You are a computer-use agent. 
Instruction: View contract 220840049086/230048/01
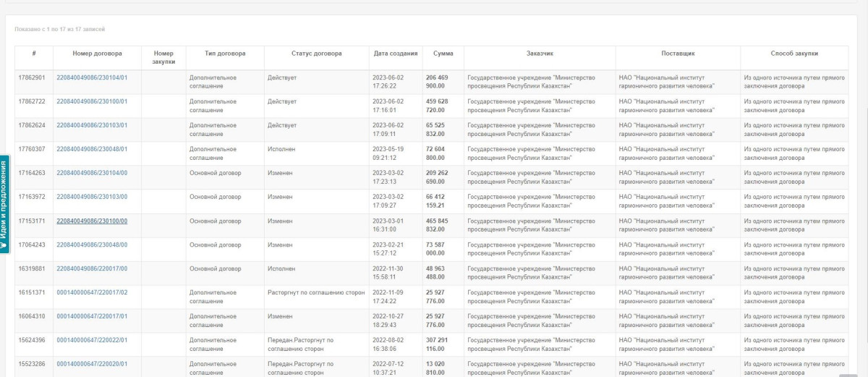92,150
